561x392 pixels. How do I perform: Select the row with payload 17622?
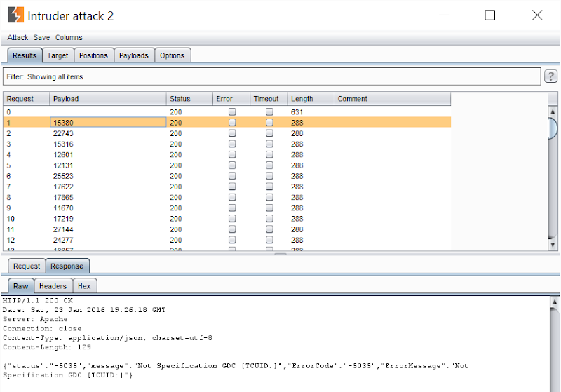[x=227, y=187]
